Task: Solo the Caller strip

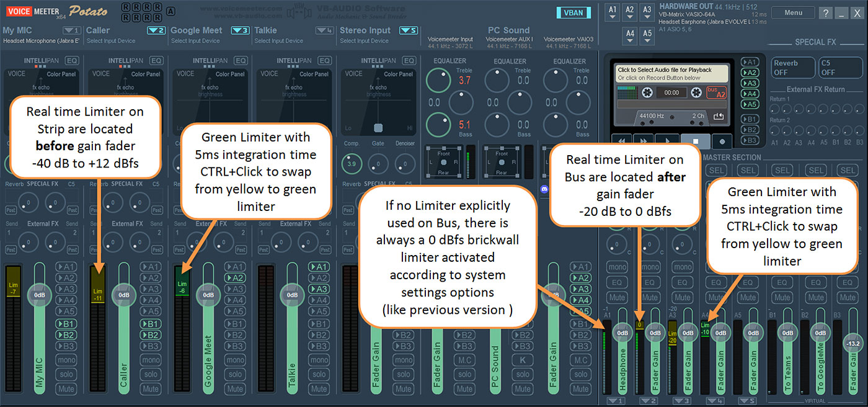Action: tap(151, 374)
